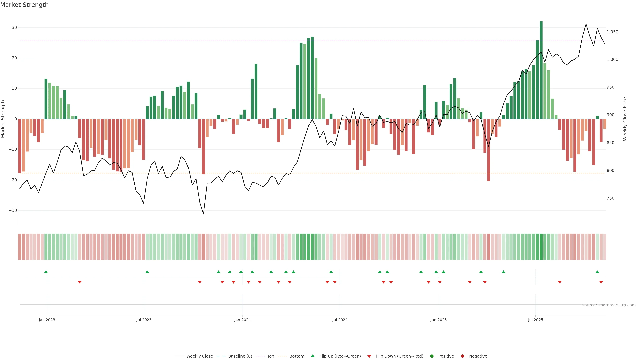Image resolution: width=644 pixels, height=362 pixels.
Task: Click the green Positive legend dot
Action: [432, 356]
